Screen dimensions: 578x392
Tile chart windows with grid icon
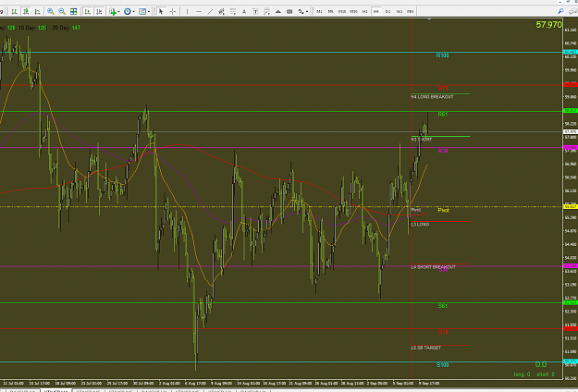pos(73,11)
